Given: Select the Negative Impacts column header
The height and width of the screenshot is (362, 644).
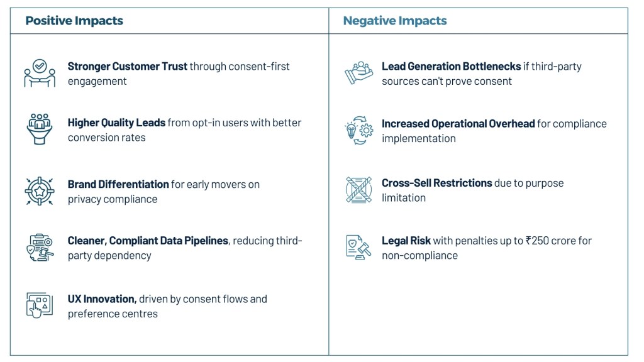Looking at the screenshot, I should (395, 21).
